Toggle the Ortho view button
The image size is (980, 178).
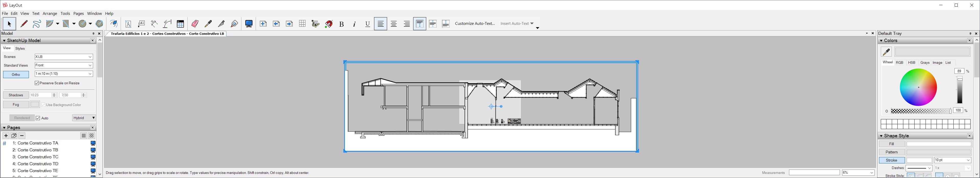(x=16, y=75)
